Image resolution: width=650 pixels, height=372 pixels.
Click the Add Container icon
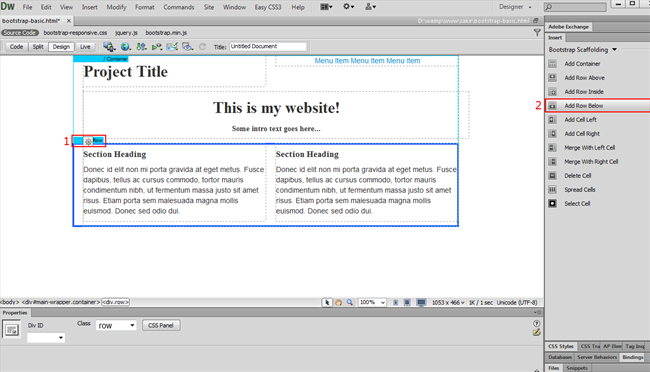[552, 64]
